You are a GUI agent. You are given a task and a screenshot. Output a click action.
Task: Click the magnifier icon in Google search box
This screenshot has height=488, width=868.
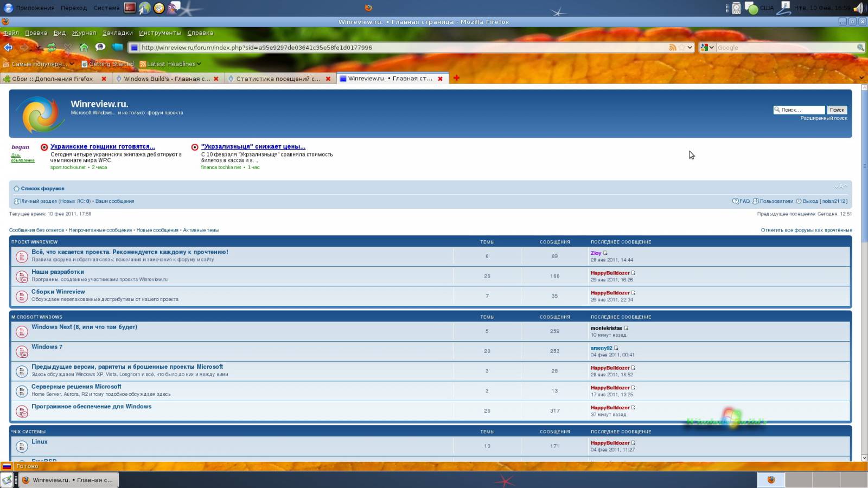point(860,48)
